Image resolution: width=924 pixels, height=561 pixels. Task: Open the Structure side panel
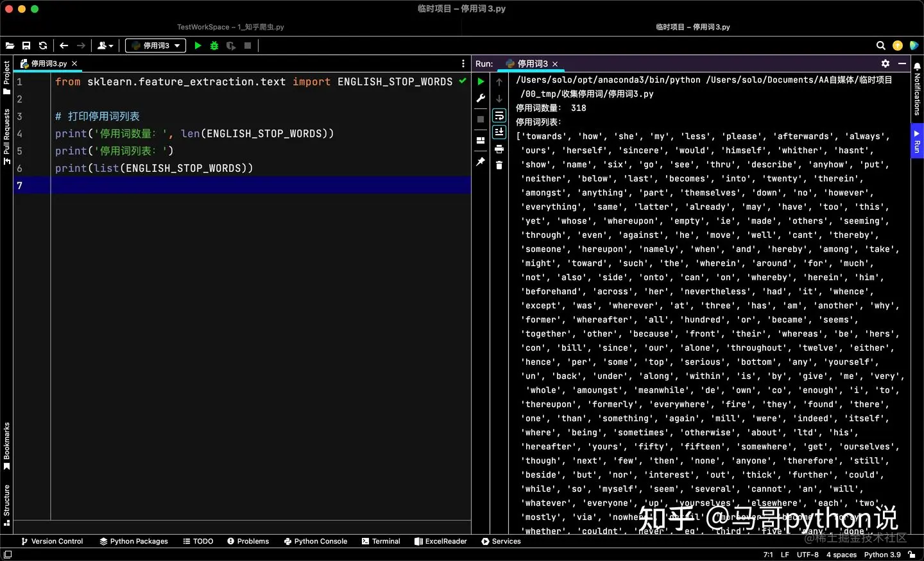coord(6,506)
